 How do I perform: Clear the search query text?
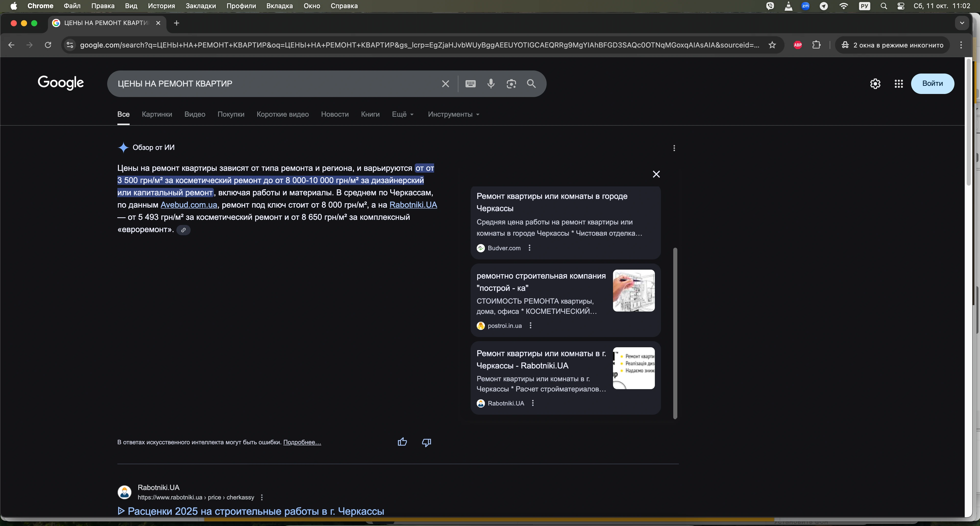(445, 84)
